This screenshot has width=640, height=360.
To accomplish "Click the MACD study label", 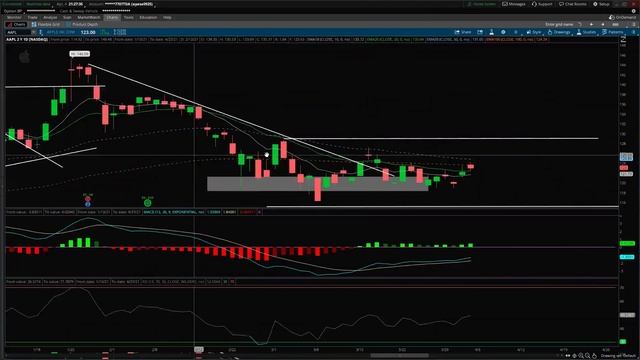I will pyautogui.click(x=174, y=212).
